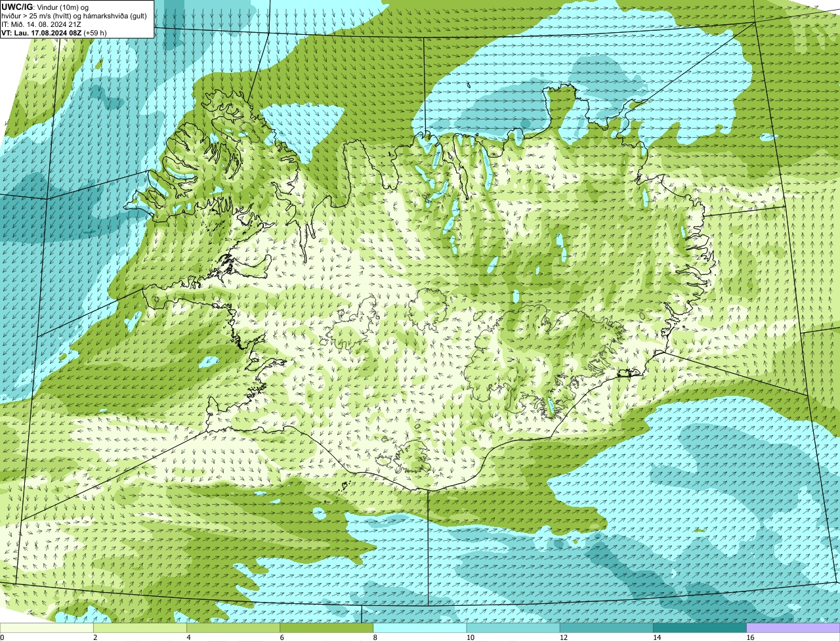The image size is (840, 642).
Task: Click the legend scale label "2"
Action: [x=95, y=637]
